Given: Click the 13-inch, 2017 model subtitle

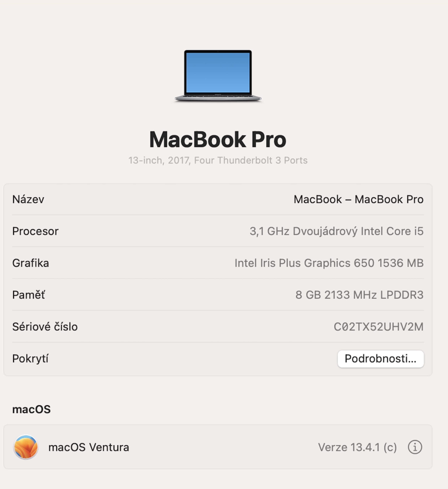Looking at the screenshot, I should click(218, 160).
